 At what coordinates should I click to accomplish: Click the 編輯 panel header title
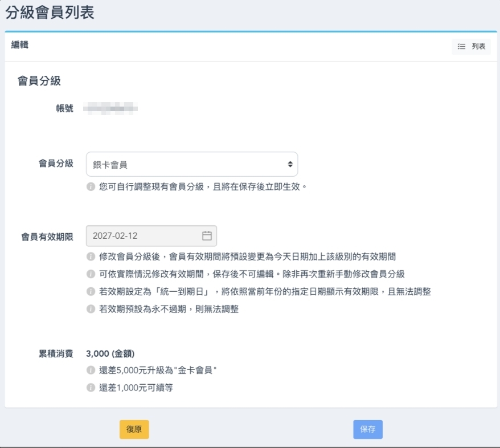[20, 45]
